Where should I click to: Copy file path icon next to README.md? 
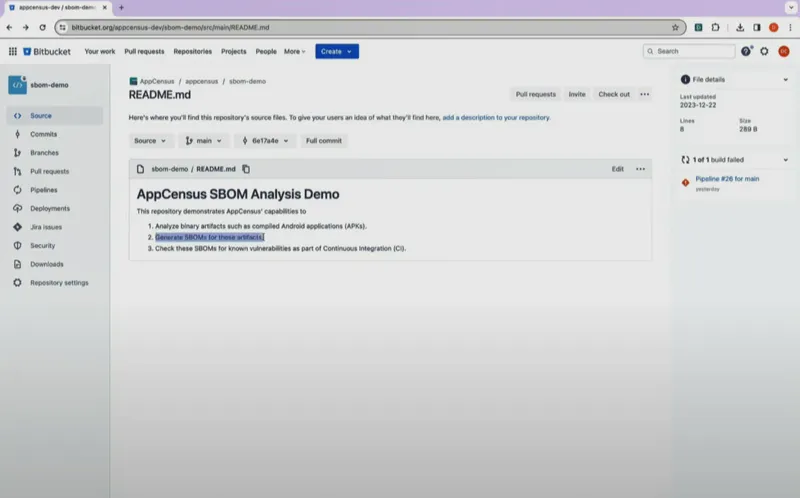[x=246, y=169]
